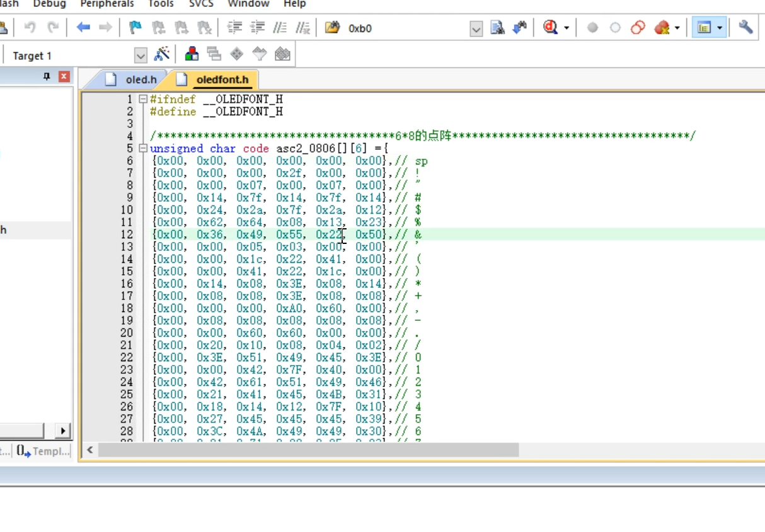Unindent the selected lines
This screenshot has width=765, height=532.
pos(257,28)
